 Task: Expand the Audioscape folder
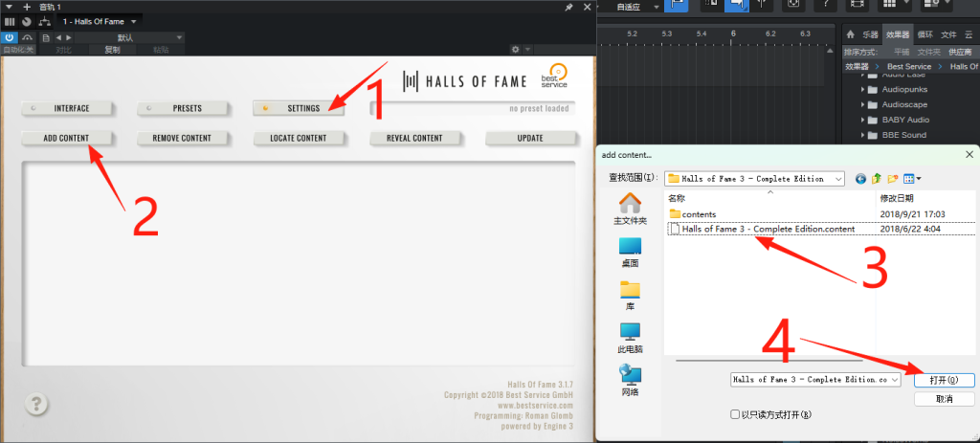click(862, 104)
